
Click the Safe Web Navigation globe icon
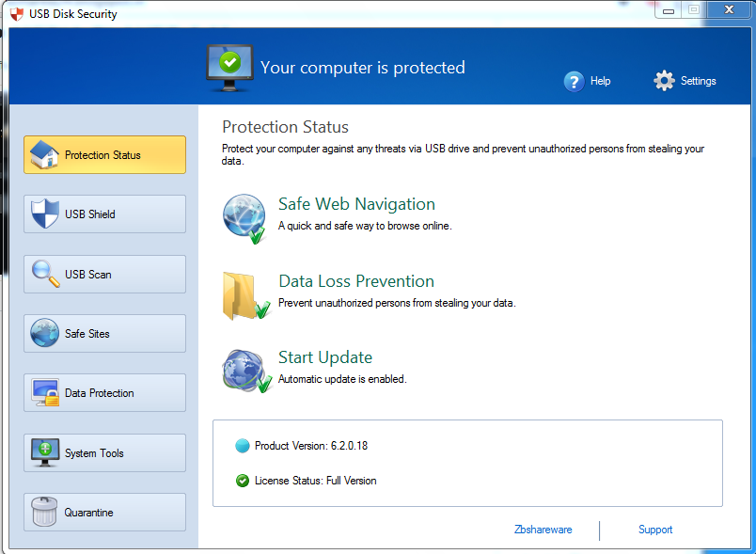click(244, 216)
